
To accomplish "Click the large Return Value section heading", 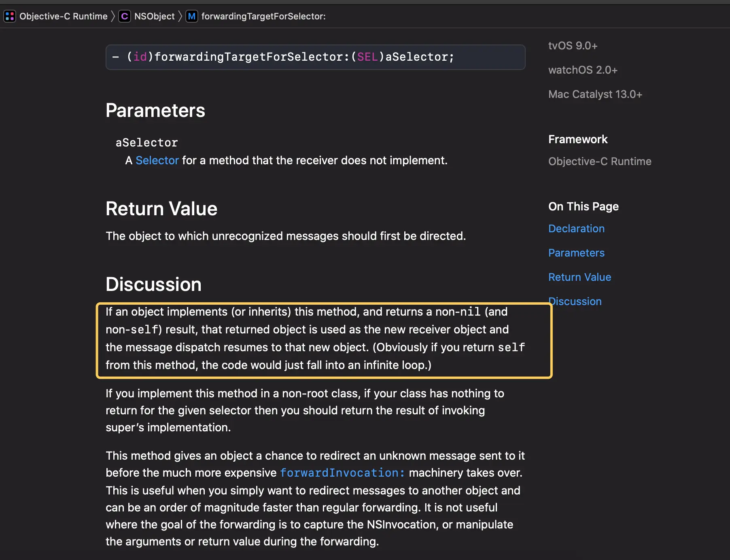I will tap(161, 209).
